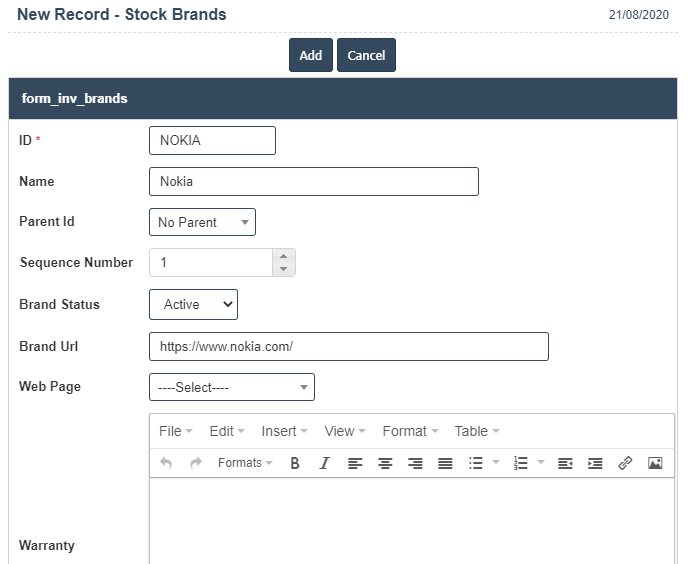The width and height of the screenshot is (693, 564).
Task: Click into the Brand Url field
Action: [x=348, y=346]
